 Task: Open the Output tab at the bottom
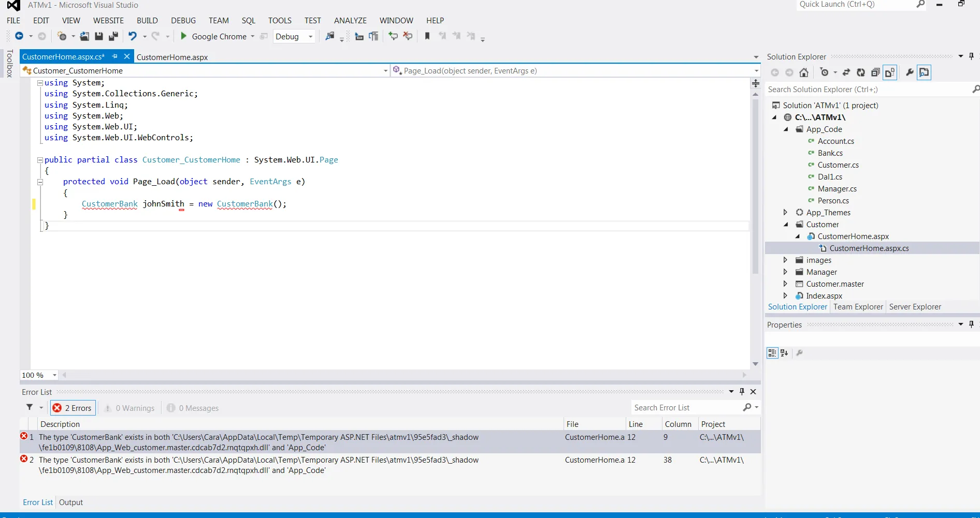(x=71, y=502)
